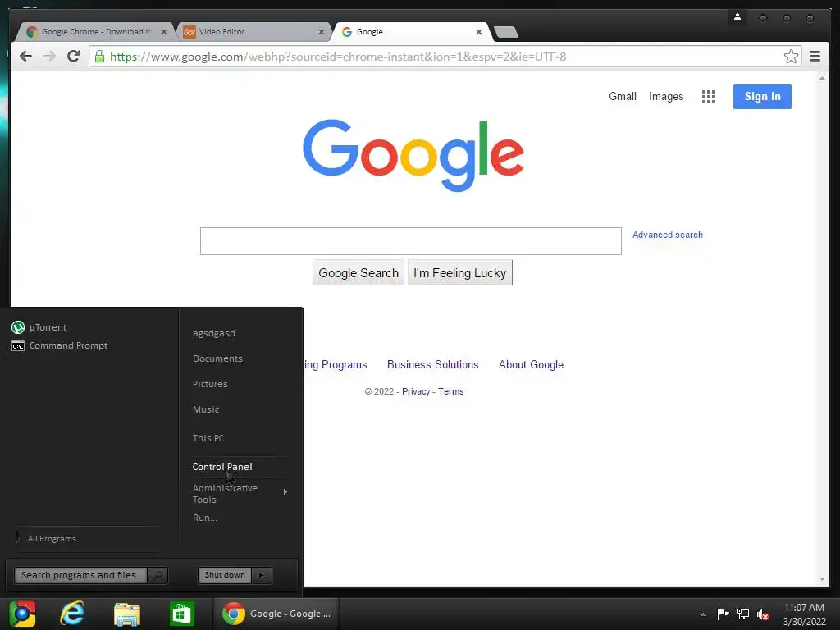The height and width of the screenshot is (630, 840).
Task: Open Control Panel from the Start menu
Action: pyautogui.click(x=222, y=467)
